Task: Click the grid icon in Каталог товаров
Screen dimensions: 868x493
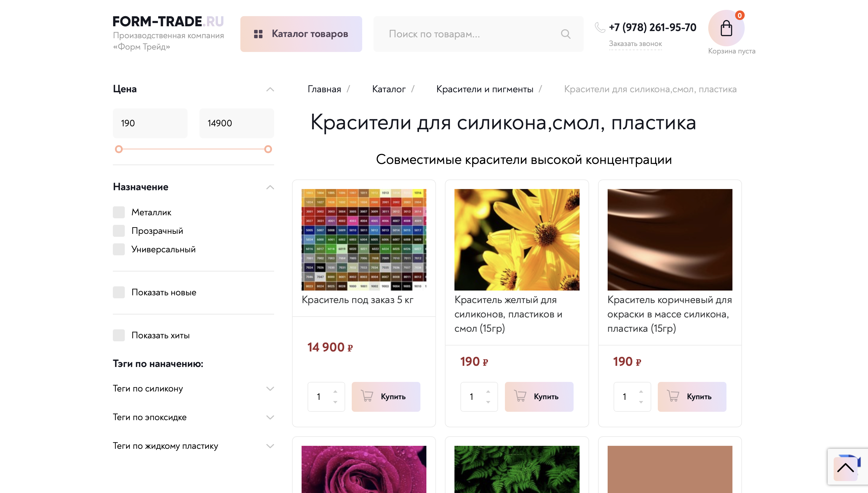Action: click(x=258, y=34)
